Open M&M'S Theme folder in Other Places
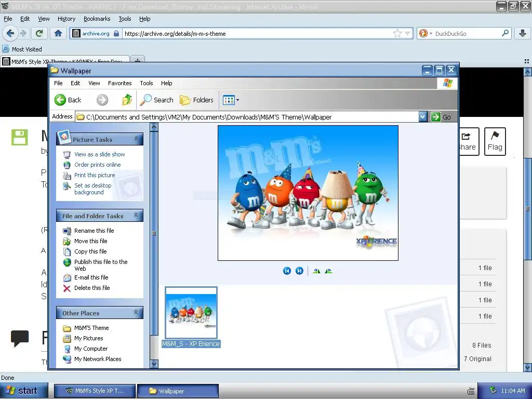The height and width of the screenshot is (399, 532). click(x=91, y=328)
